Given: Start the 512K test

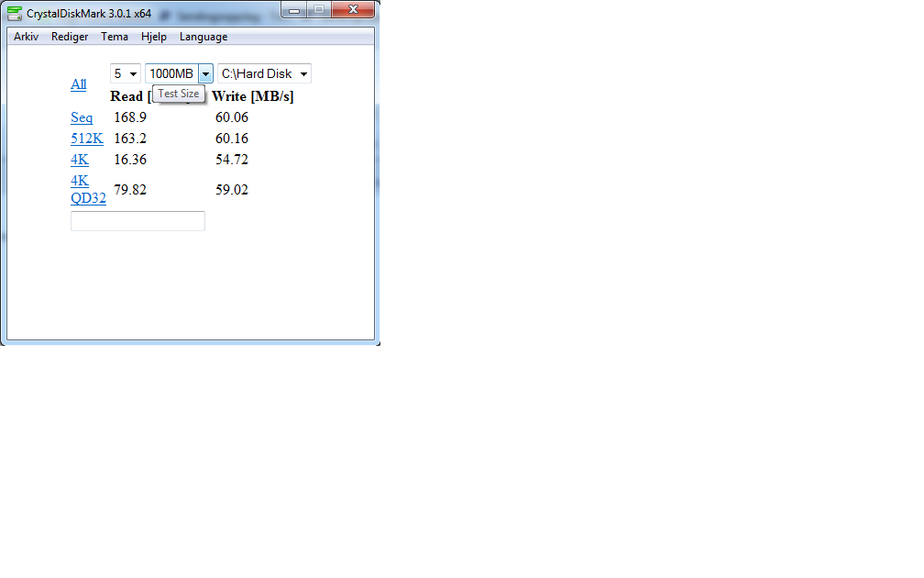Looking at the screenshot, I should 86,139.
